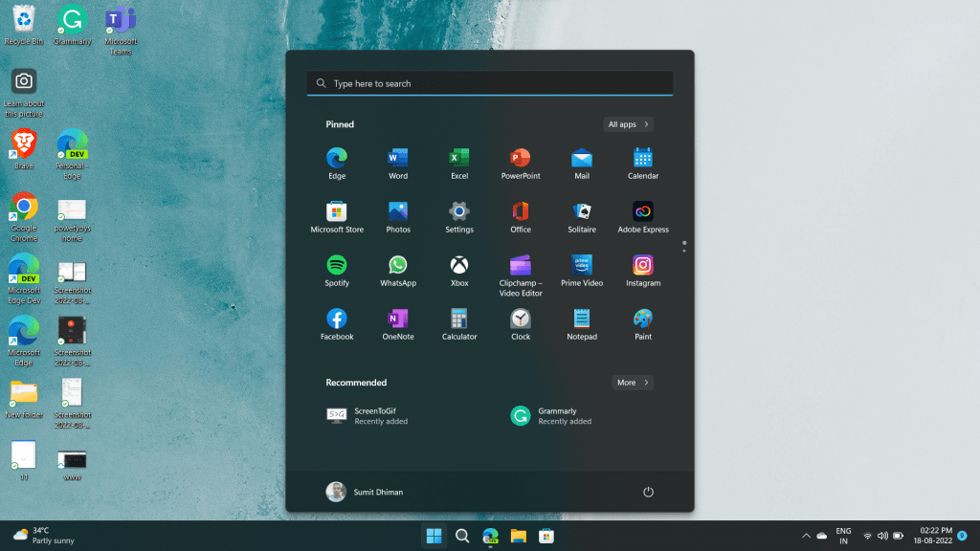This screenshot has width=980, height=551.
Task: Open the Facebook app
Action: point(337,325)
